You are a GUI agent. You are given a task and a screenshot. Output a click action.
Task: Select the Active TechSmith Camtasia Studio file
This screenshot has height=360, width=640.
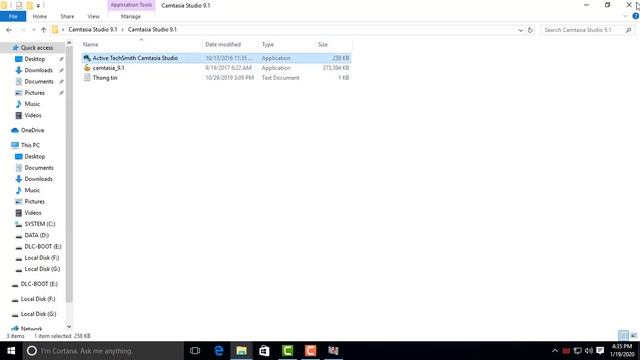tap(216, 58)
